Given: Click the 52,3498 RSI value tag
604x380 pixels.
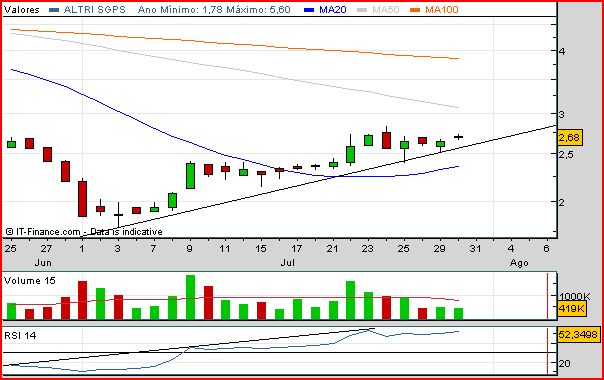Looking at the screenshot, I should 579,334.
